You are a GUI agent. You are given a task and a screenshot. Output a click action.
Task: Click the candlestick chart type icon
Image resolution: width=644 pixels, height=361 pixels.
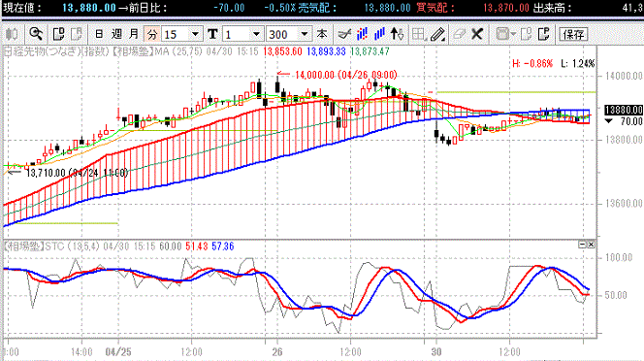point(11,34)
